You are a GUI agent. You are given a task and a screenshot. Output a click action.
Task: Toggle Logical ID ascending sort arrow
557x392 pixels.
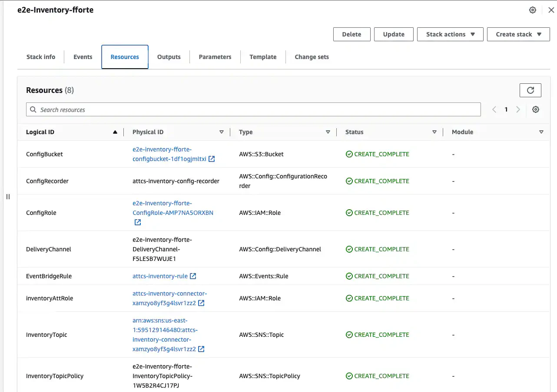point(115,132)
